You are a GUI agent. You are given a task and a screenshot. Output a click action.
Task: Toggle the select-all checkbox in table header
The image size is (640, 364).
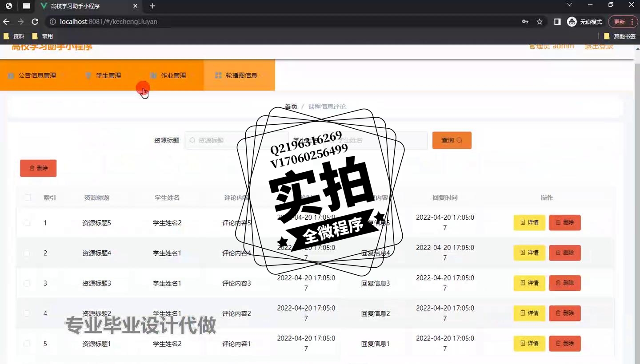coord(28,198)
